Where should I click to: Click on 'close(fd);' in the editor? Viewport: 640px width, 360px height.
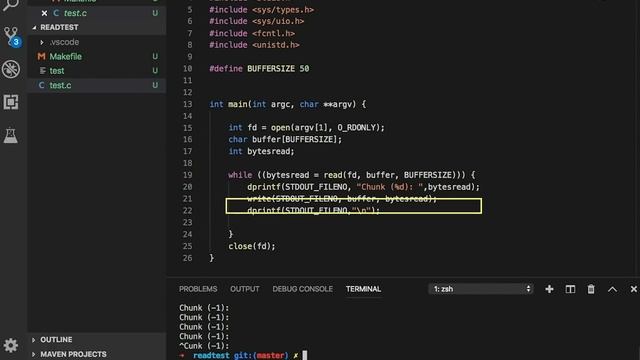[252, 246]
